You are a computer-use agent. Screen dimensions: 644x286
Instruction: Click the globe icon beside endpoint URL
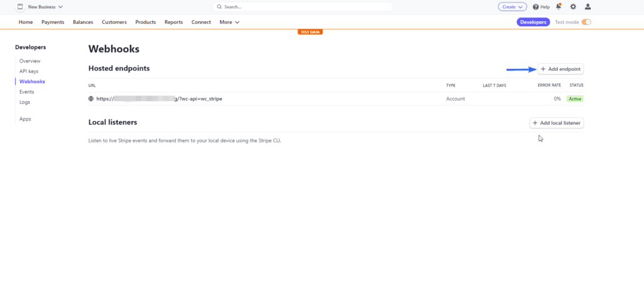tap(91, 99)
